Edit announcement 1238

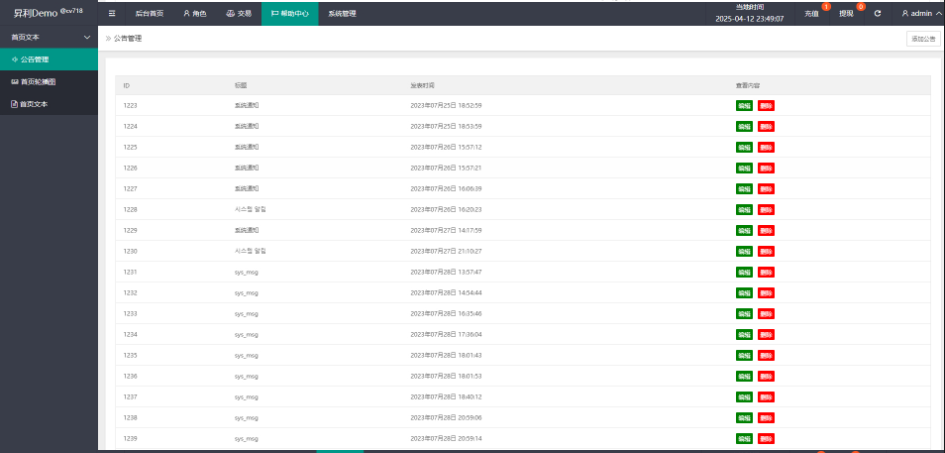pos(744,417)
